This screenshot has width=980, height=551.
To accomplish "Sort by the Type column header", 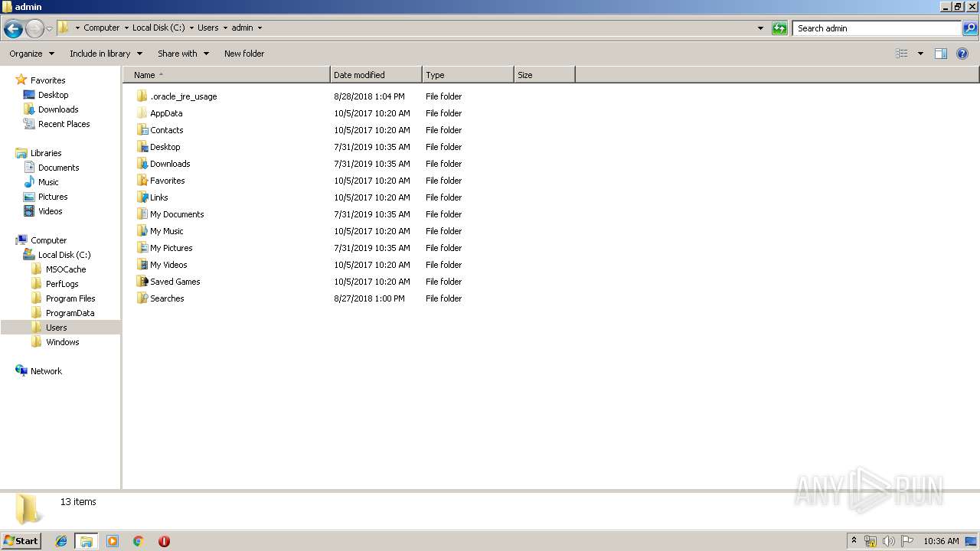I will (468, 75).
